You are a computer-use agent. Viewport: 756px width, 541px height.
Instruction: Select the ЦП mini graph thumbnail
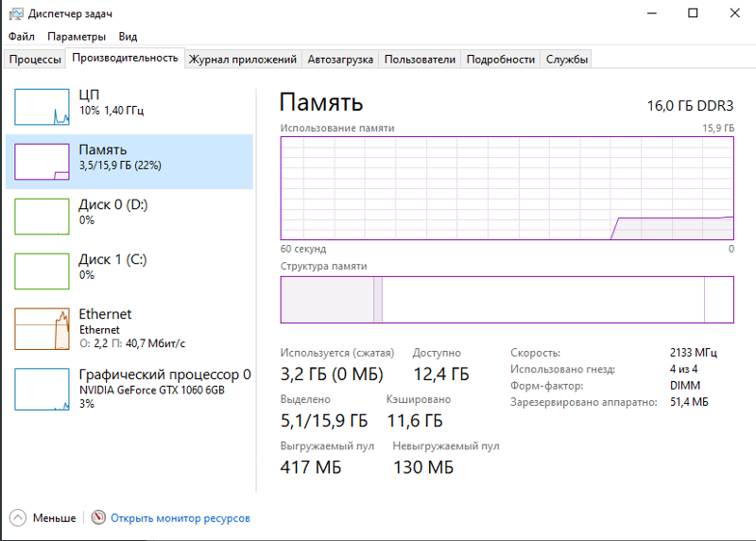42,107
